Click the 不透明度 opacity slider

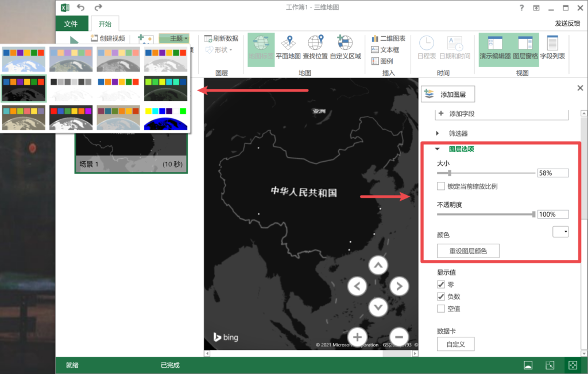tap(486, 215)
